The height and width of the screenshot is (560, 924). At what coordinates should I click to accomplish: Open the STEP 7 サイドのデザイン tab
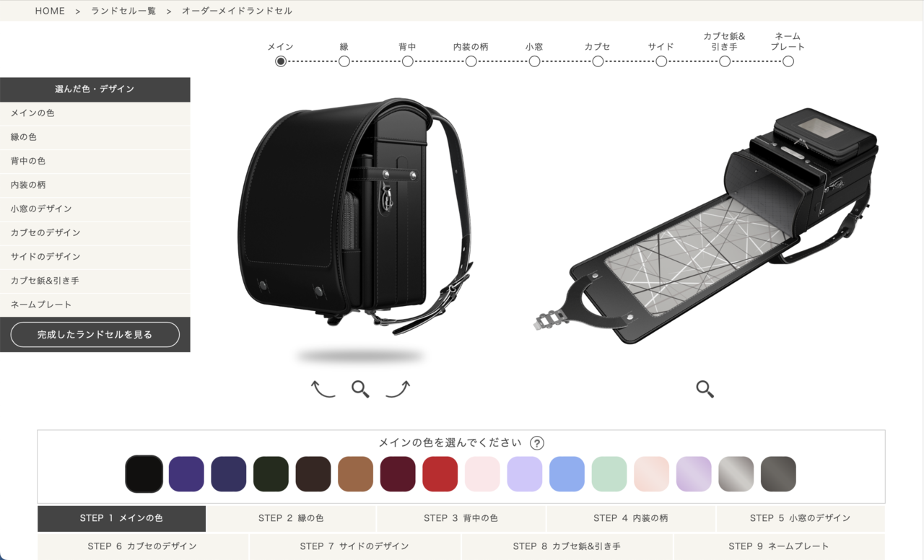(x=354, y=546)
